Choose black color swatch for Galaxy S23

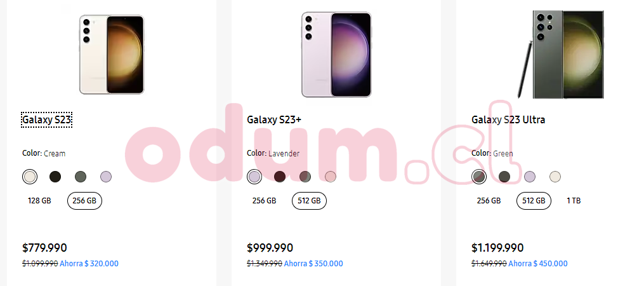click(55, 177)
